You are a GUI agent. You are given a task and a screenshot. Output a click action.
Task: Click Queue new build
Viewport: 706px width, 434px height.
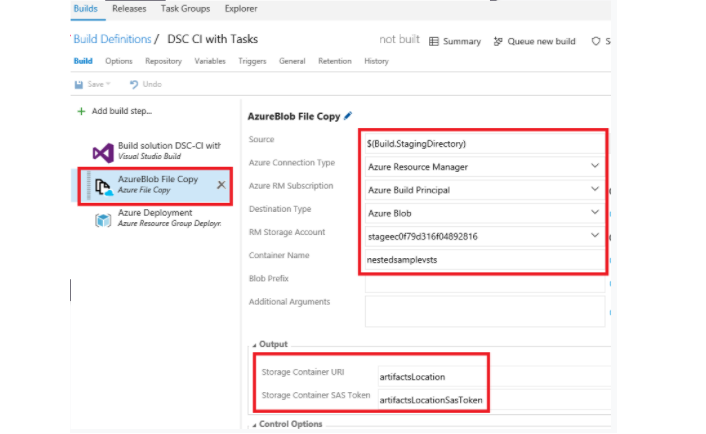point(534,41)
